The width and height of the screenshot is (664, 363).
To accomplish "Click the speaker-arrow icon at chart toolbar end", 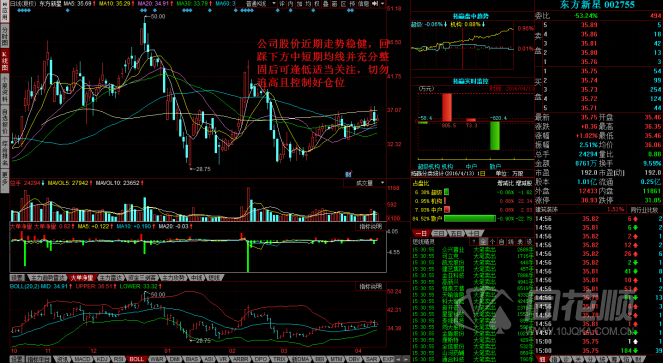I will pos(375,3).
